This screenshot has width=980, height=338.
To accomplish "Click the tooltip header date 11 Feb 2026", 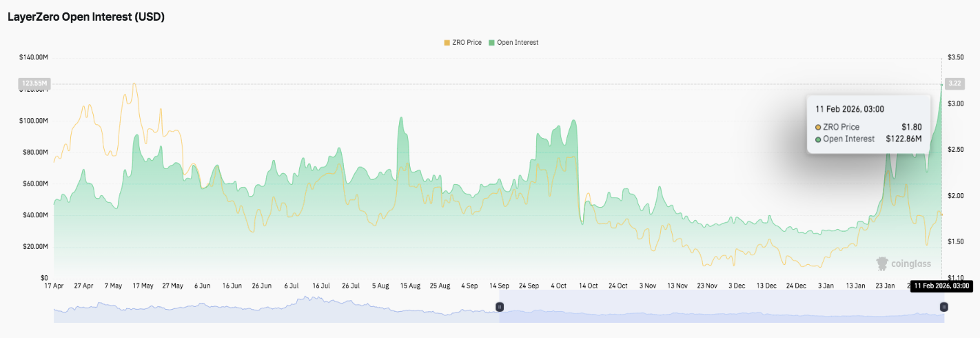I will [849, 109].
